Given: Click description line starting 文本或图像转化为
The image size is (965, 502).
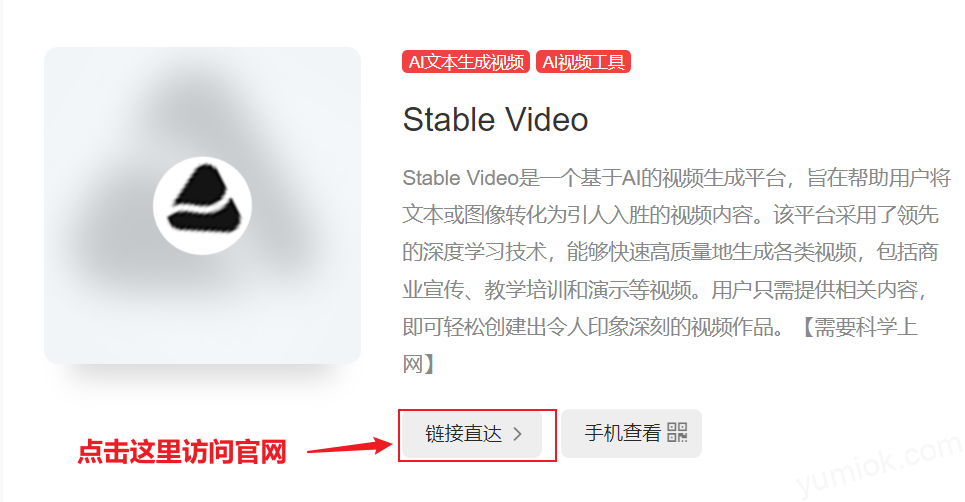Looking at the screenshot, I should pos(670,215).
